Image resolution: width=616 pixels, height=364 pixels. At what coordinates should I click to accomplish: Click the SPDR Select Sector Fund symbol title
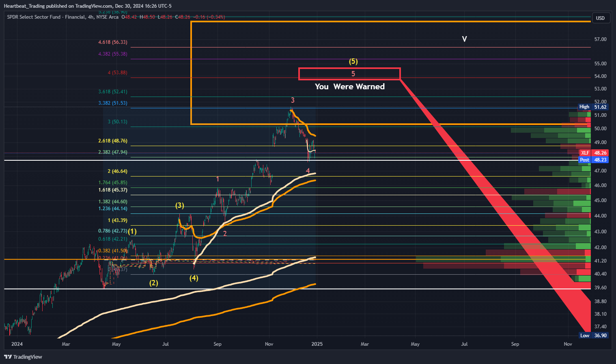pyautogui.click(x=63, y=17)
